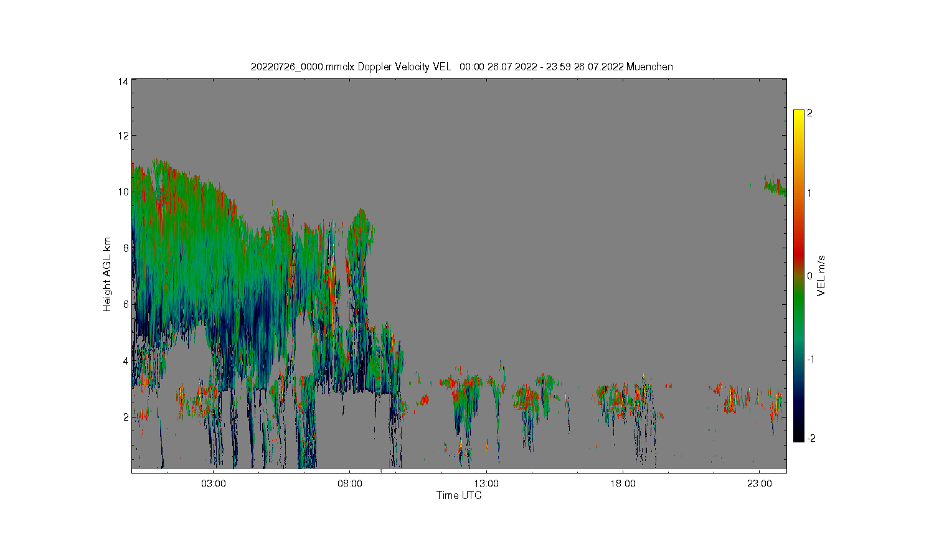Click the '03:00' time axis label
Screen dimensions: 934x560
point(214,484)
